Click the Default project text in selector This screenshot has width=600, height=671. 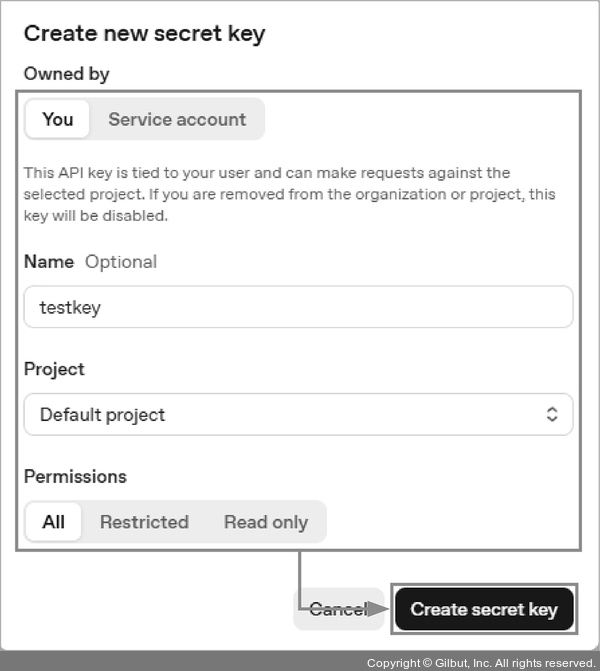pos(102,414)
